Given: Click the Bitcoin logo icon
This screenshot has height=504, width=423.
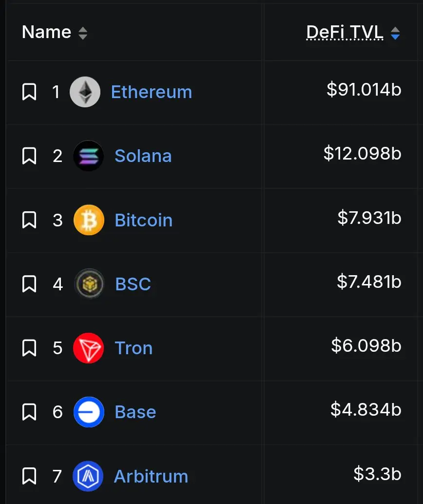Looking at the screenshot, I should (89, 220).
